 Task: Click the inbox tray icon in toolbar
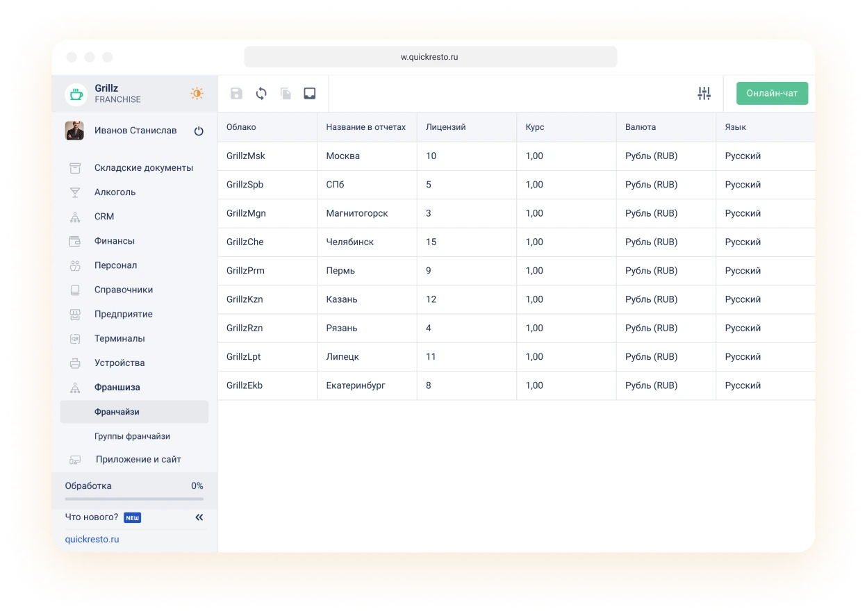tap(310, 94)
